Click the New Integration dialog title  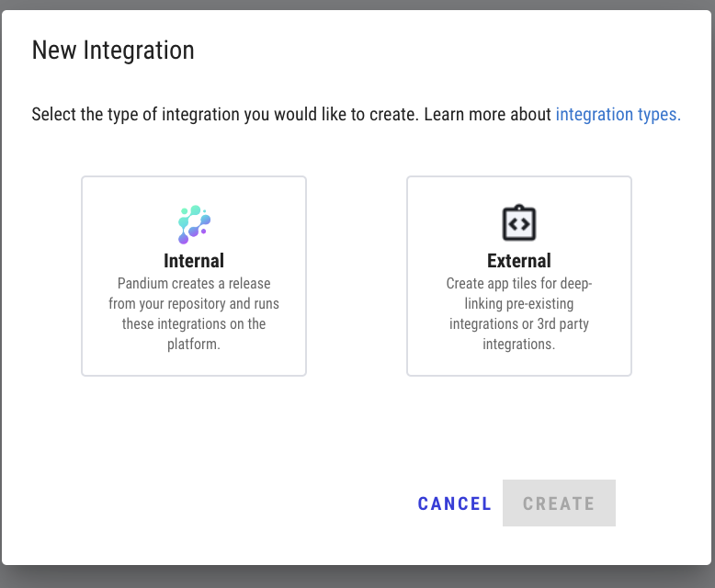pyautogui.click(x=113, y=50)
